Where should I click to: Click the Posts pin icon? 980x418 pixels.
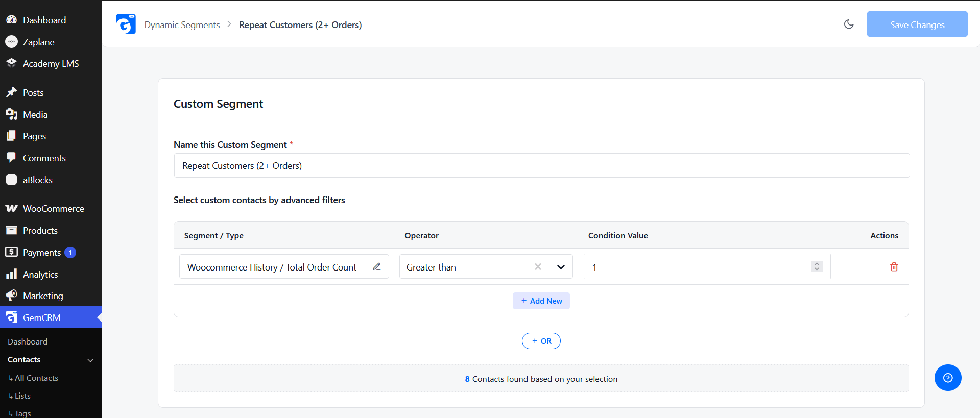click(x=11, y=92)
